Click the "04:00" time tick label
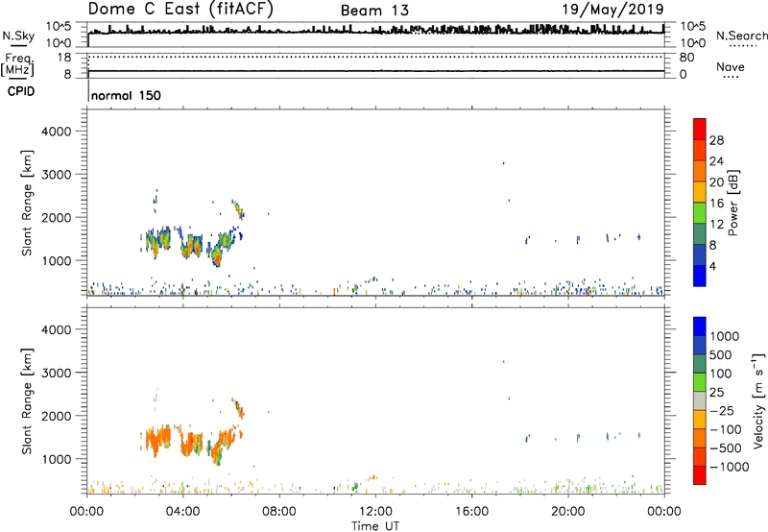 (182, 512)
